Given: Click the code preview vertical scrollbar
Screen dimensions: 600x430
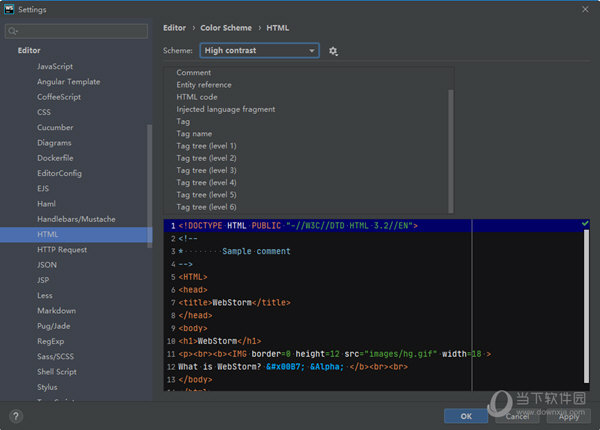Looking at the screenshot, I should tap(586, 306).
